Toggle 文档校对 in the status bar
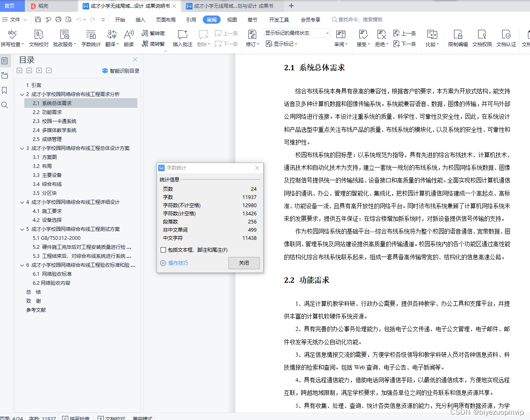Image resolution: width=530 pixels, height=420 pixels. [x=111, y=418]
